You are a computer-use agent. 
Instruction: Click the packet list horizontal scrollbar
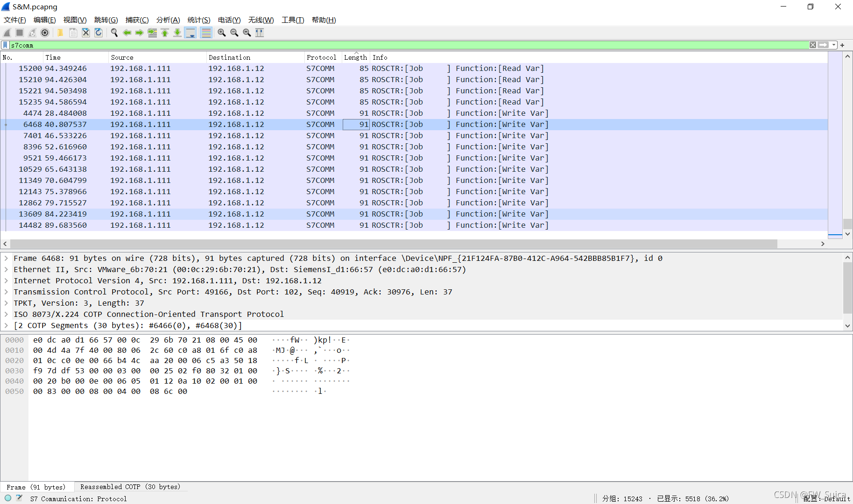click(394, 244)
